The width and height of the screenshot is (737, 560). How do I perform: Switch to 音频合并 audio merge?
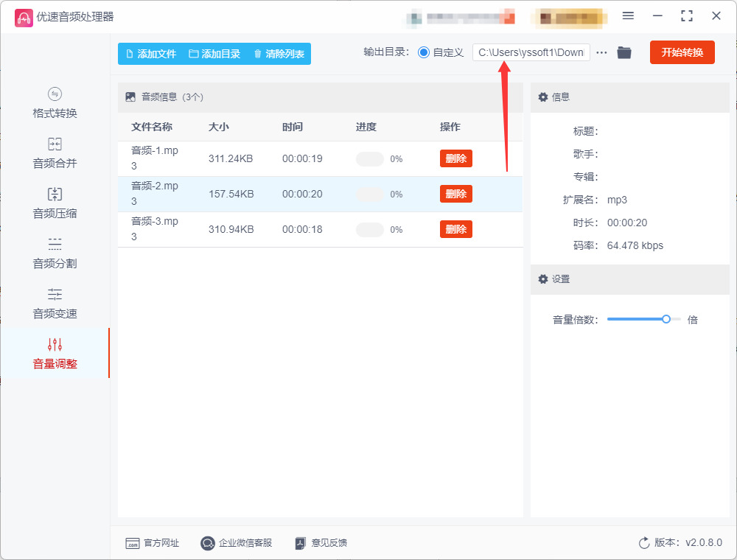coord(55,153)
